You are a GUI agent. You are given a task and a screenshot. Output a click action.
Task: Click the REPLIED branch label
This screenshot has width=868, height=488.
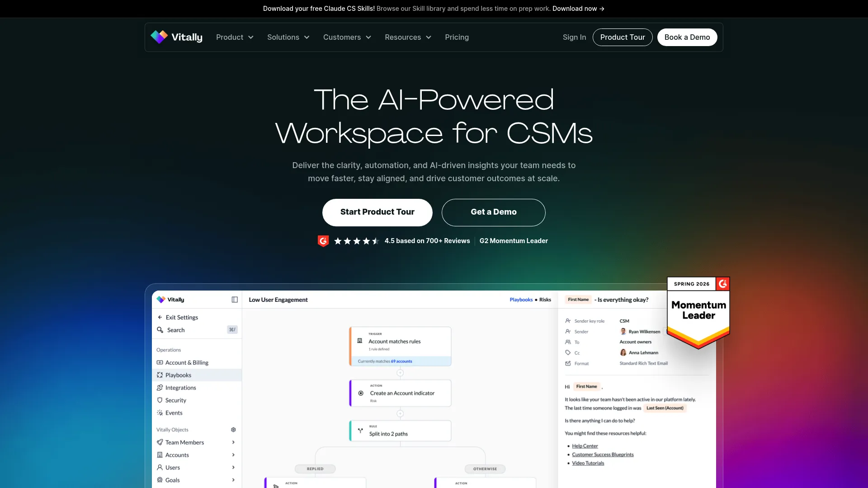point(315,469)
